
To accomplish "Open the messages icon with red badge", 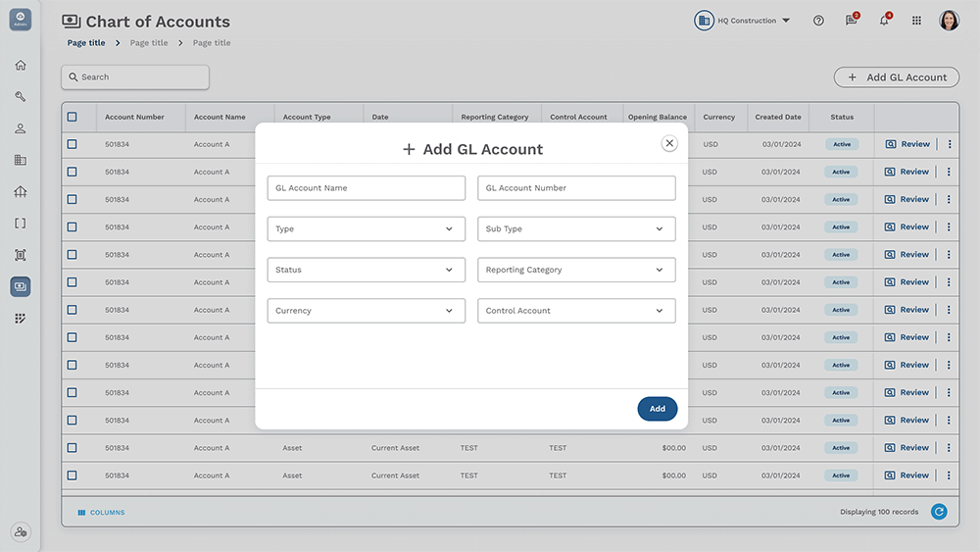I will pos(852,20).
